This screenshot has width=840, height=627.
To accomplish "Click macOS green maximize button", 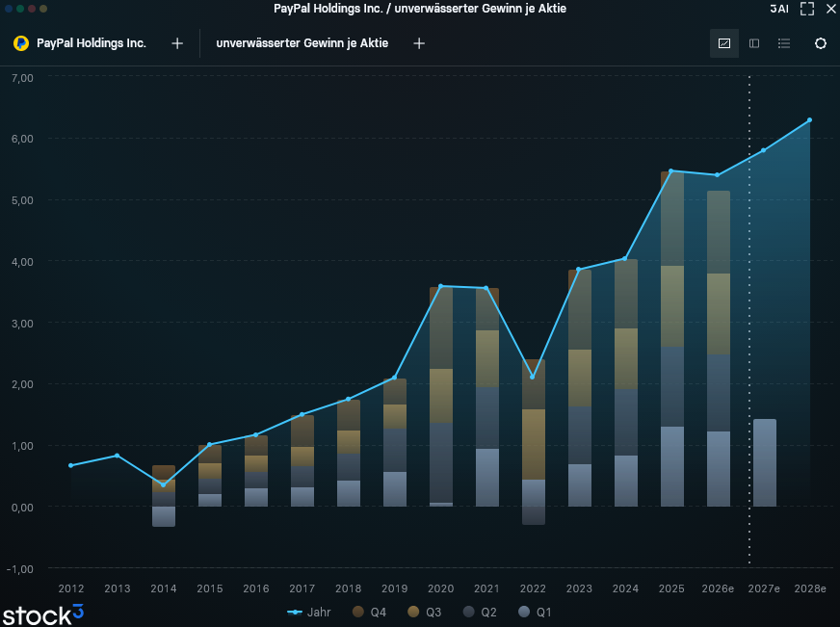I will pos(20,9).
